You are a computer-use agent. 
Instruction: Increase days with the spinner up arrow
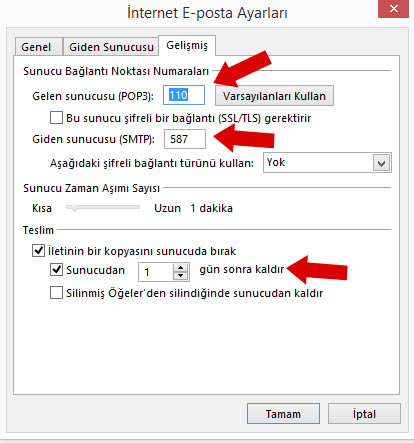181,268
